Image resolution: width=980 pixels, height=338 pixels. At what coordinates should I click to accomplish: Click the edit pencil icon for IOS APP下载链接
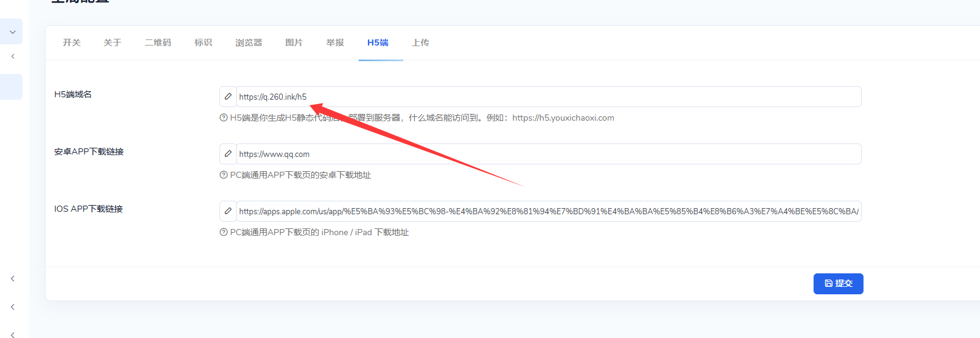pyautogui.click(x=228, y=211)
